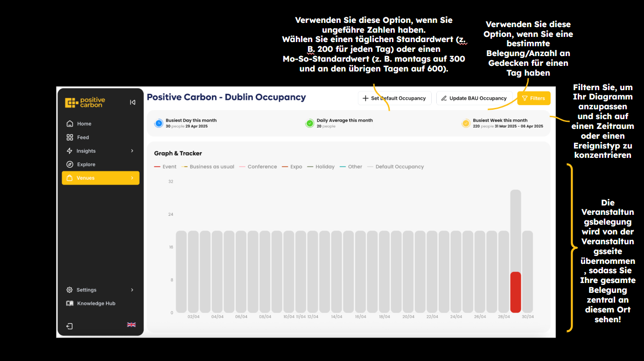
Task: Click the green Daily Average check icon
Action: click(x=309, y=123)
